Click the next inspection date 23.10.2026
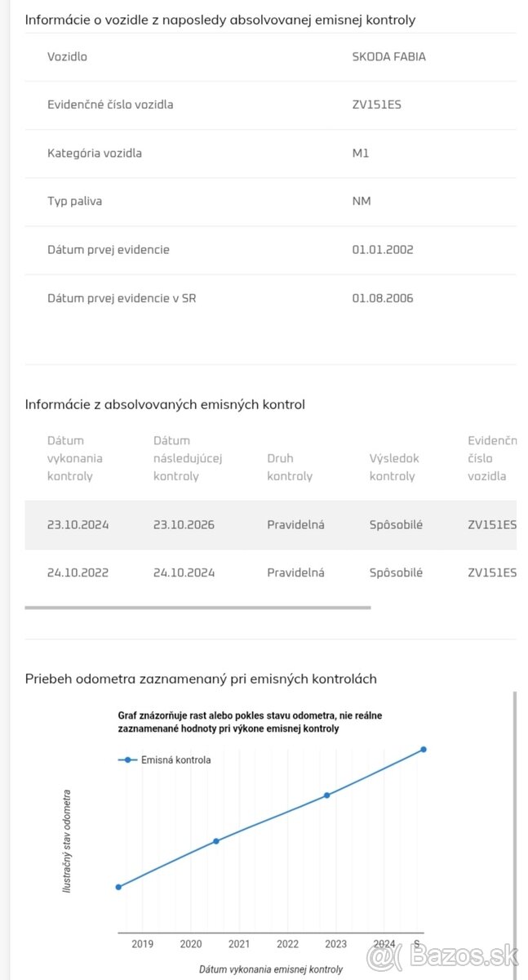This screenshot has height=980, width=528. [x=184, y=524]
